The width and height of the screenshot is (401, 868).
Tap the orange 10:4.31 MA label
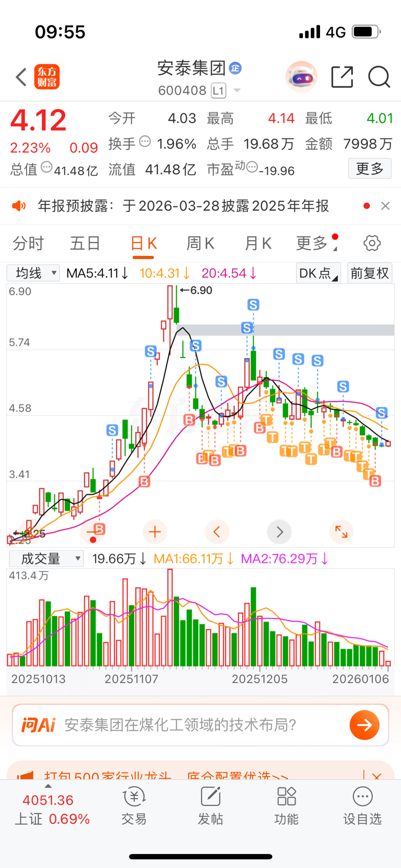tap(164, 273)
